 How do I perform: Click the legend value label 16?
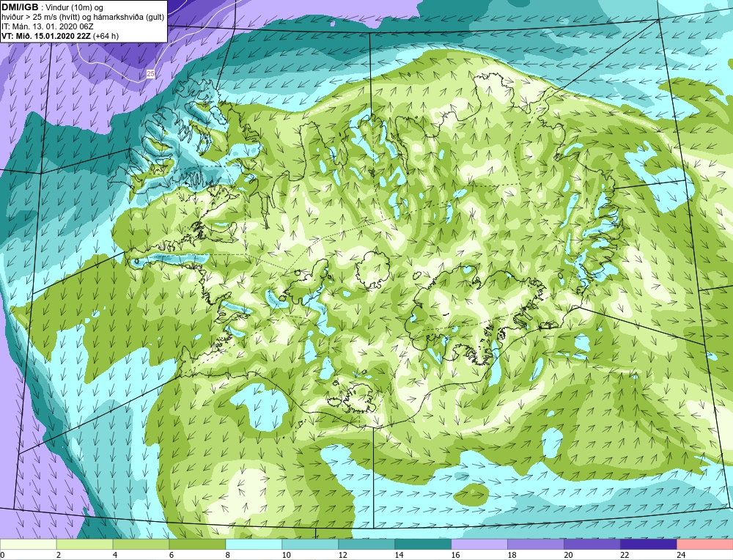(455, 555)
